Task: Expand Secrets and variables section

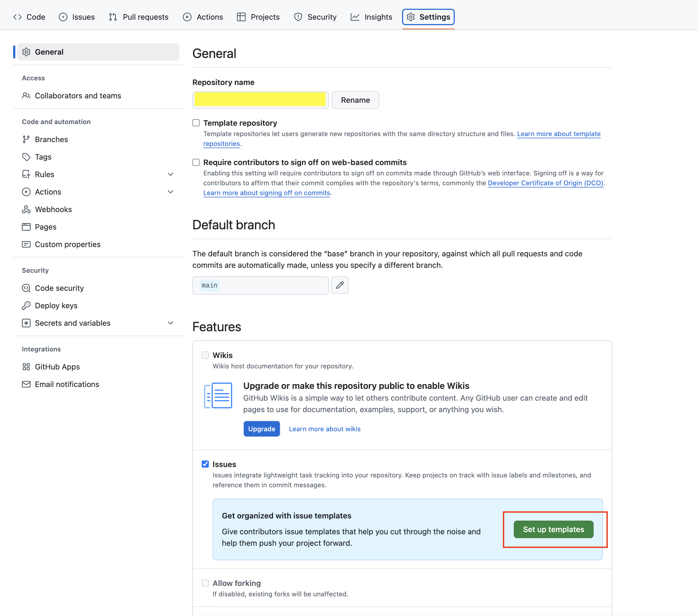Action: coord(171,323)
